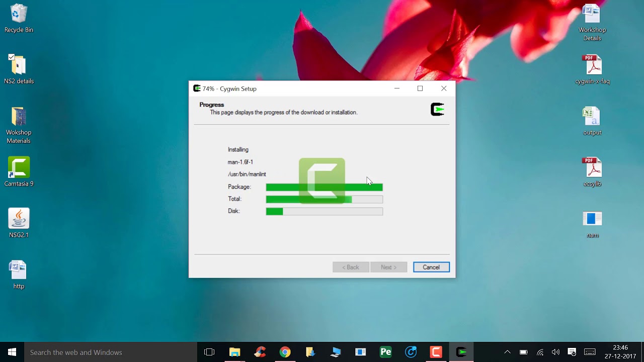
Task: Minimize the Cygwin Setup window
Action: pos(397,88)
